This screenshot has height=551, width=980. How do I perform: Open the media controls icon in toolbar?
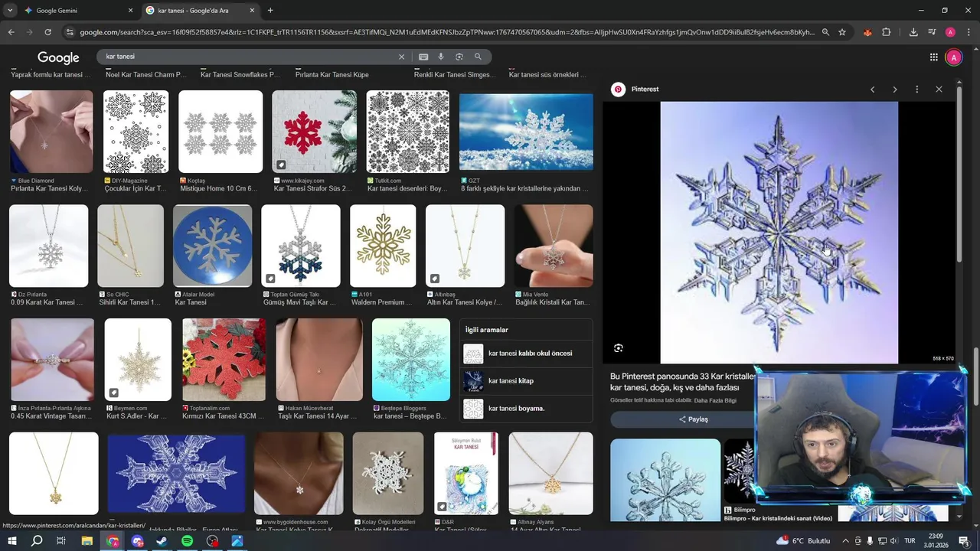[x=932, y=32]
